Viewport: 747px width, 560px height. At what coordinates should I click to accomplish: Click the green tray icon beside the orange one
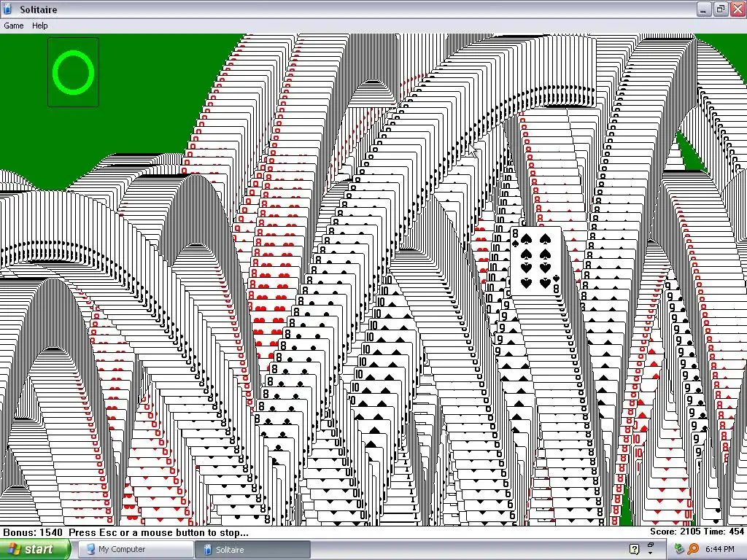pyautogui.click(x=680, y=549)
